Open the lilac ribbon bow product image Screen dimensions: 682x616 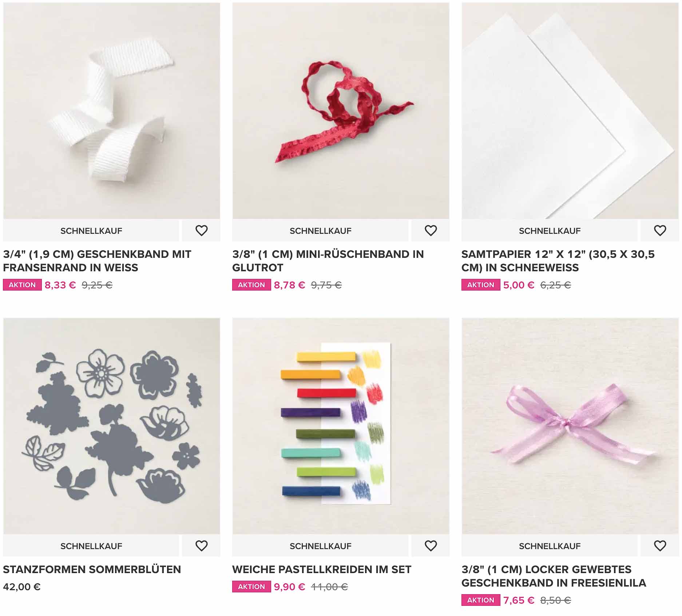tap(570, 426)
